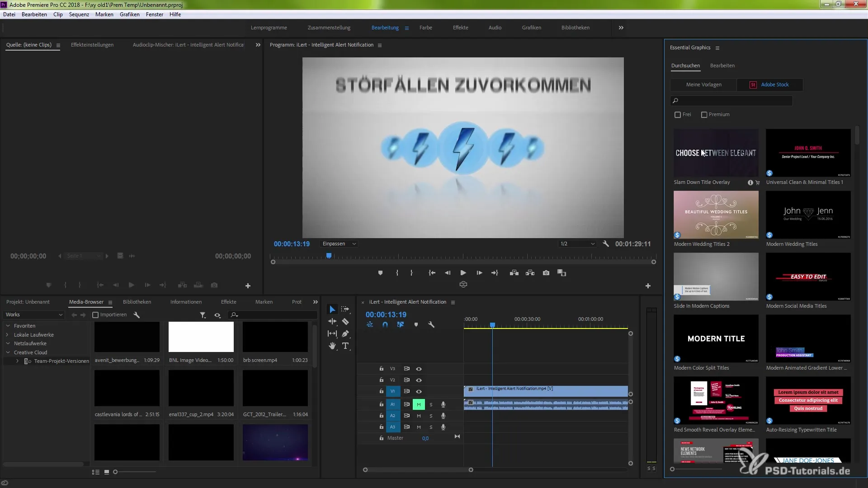Select the Track Select Forward tool
The height and width of the screenshot is (488, 868).
(x=345, y=310)
